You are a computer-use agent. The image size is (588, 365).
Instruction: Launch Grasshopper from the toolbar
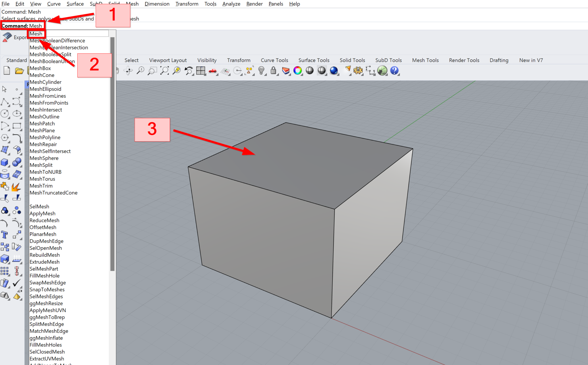tap(383, 71)
